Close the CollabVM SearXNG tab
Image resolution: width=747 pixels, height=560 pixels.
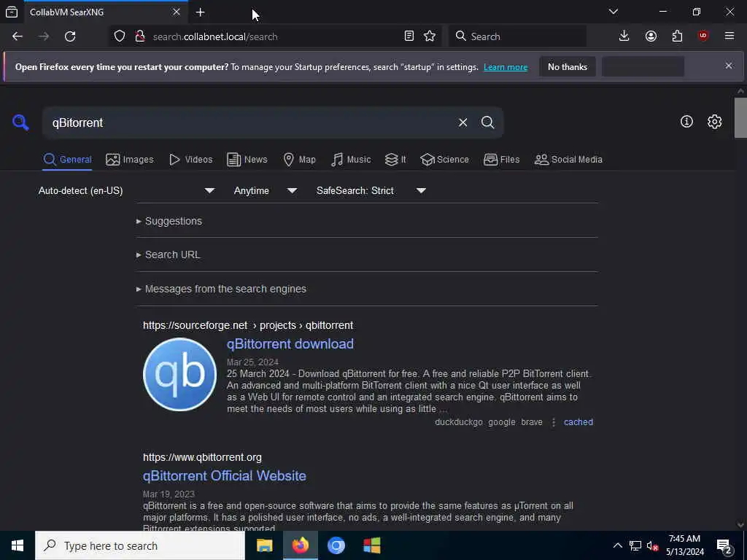click(x=177, y=12)
